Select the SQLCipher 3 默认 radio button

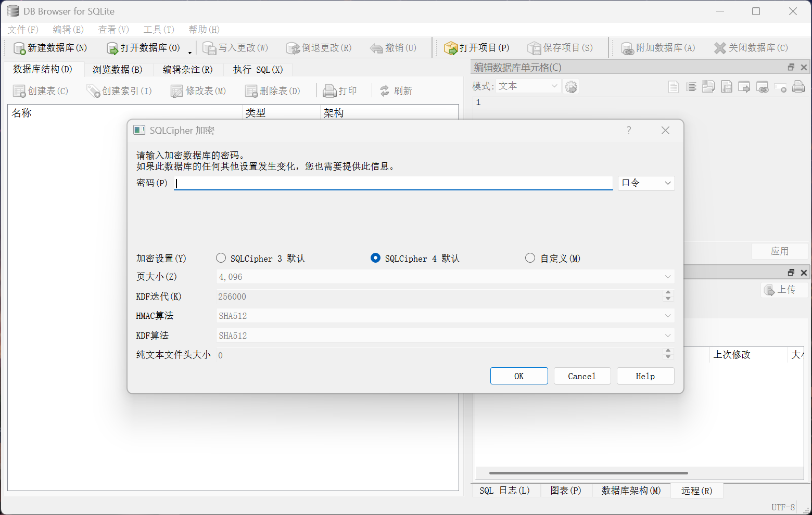(221, 259)
